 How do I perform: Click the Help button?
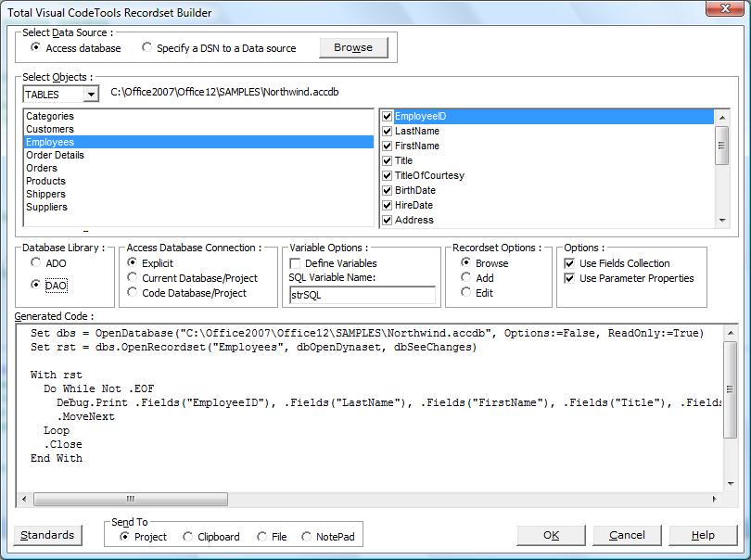(703, 535)
